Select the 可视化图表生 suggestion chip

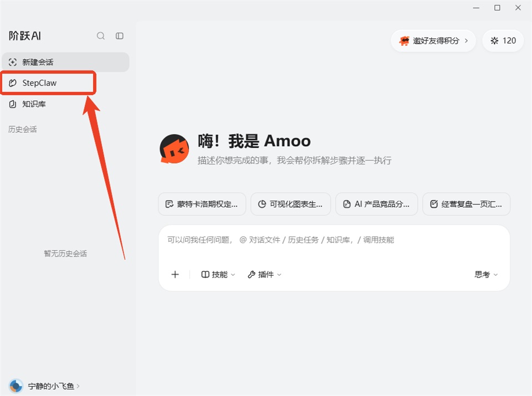point(290,204)
